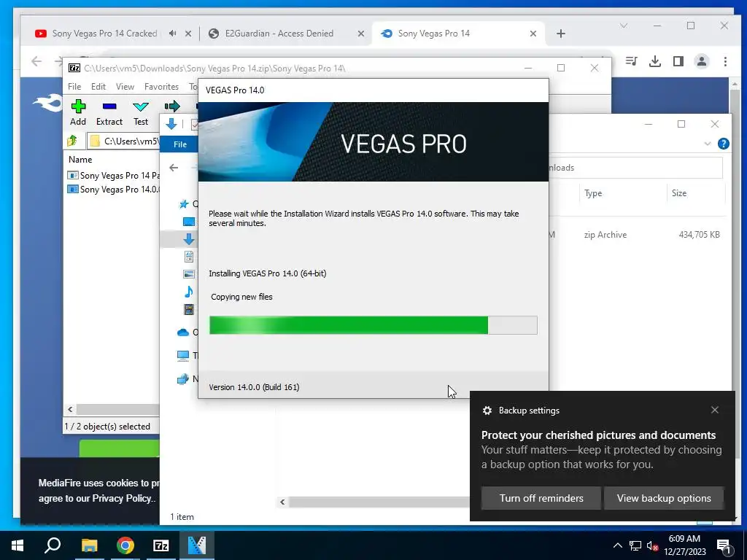Click 7-Zip up-one-folder icon beside address bar

72,141
